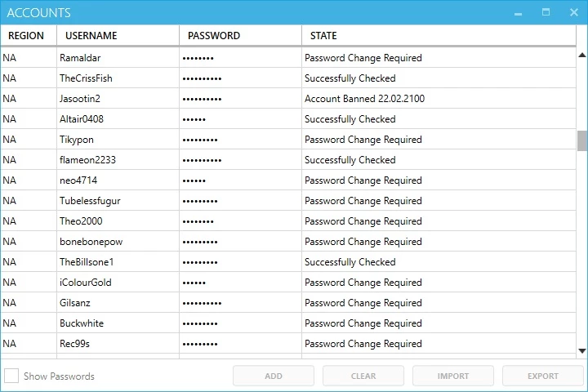Maximize the ACCOUNTS window

click(x=546, y=12)
